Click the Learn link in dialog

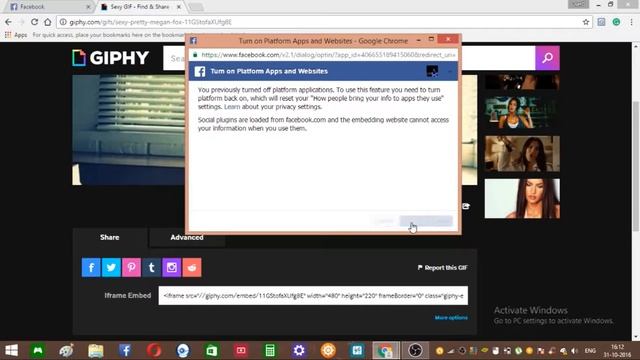tap(232, 107)
